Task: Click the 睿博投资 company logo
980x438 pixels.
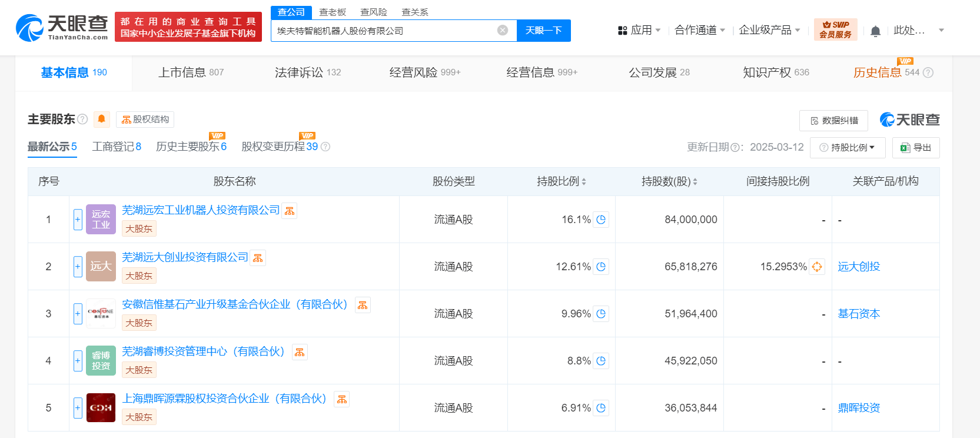Action: click(101, 360)
